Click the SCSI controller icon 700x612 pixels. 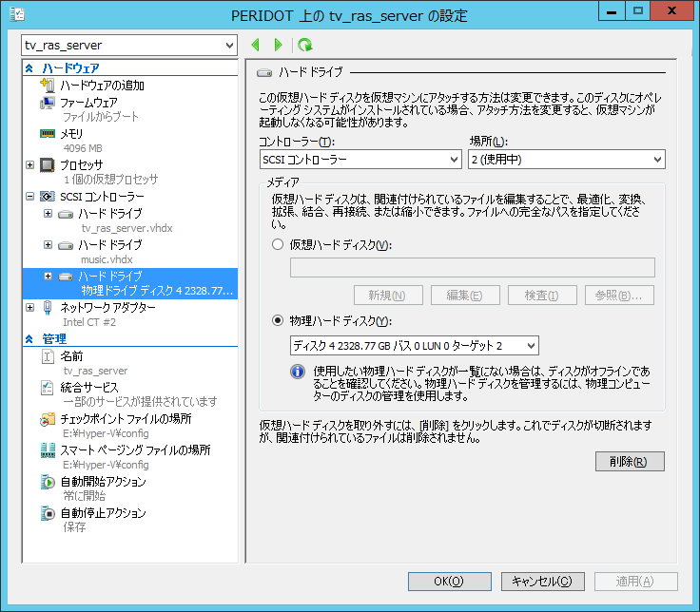48,197
